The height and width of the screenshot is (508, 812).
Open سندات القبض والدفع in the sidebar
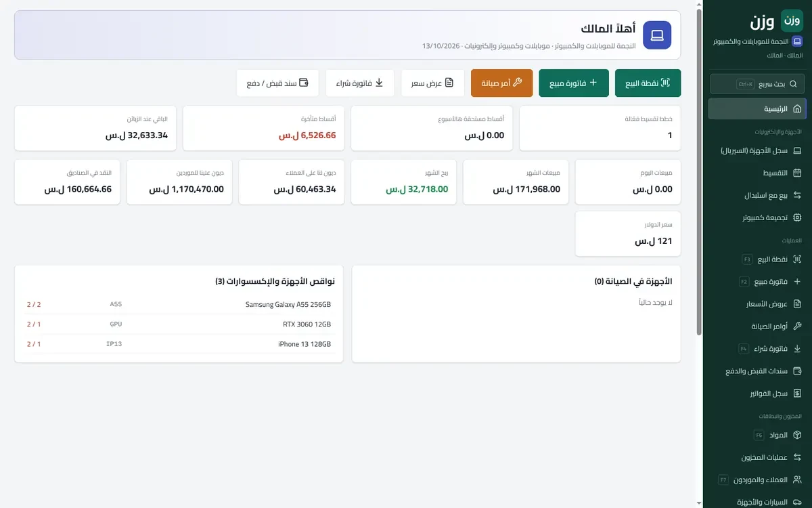pyautogui.click(x=757, y=371)
